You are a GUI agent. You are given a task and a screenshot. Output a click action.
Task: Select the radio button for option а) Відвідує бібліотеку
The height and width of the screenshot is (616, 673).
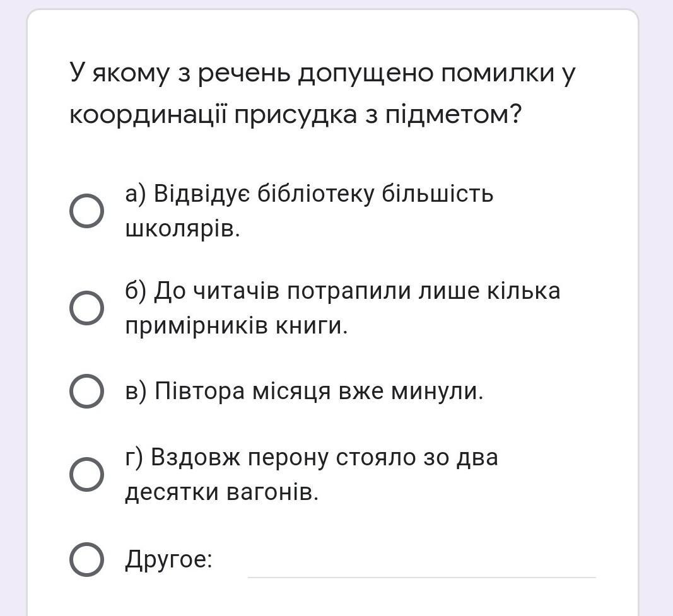click(x=86, y=211)
